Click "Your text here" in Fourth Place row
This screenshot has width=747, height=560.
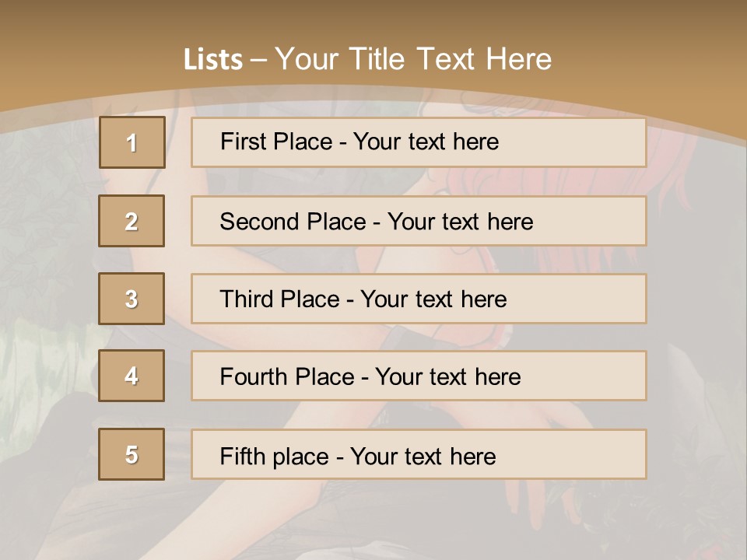click(447, 377)
